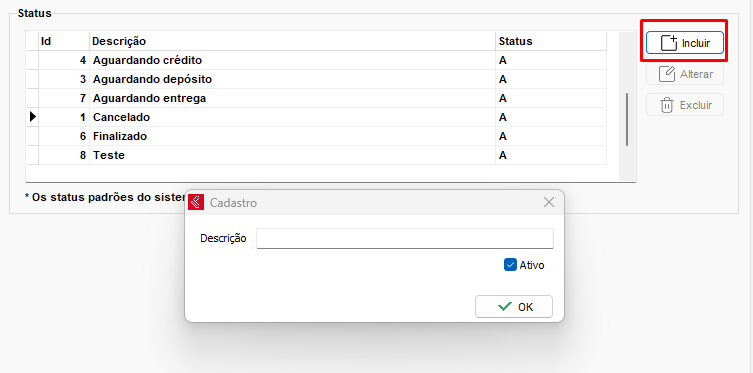This screenshot has height=373, width=753.
Task: Click the black current-row arrow indicator
Action: click(x=33, y=117)
